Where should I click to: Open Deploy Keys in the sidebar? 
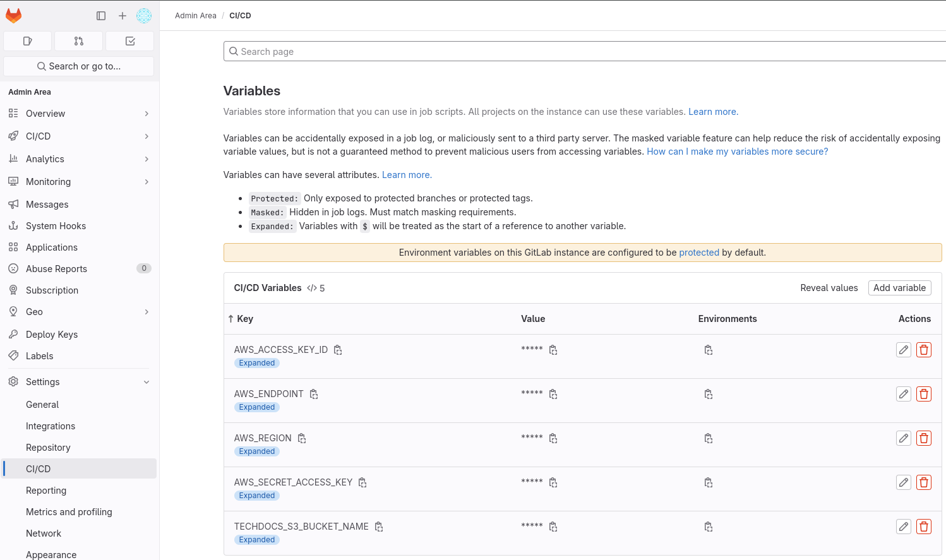[80, 335]
